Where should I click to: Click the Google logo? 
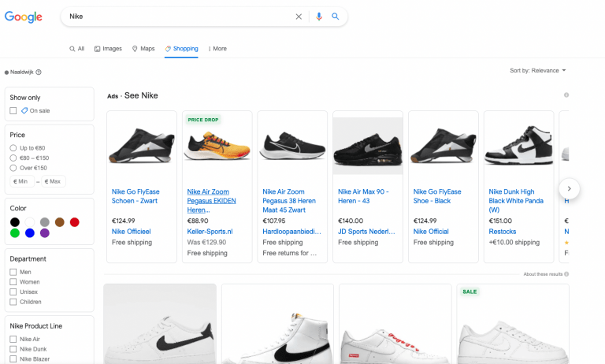pos(24,17)
